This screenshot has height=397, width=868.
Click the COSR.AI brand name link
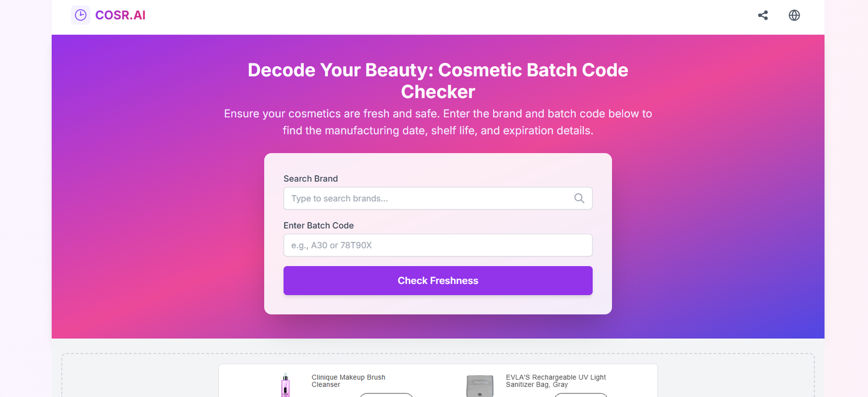(120, 15)
